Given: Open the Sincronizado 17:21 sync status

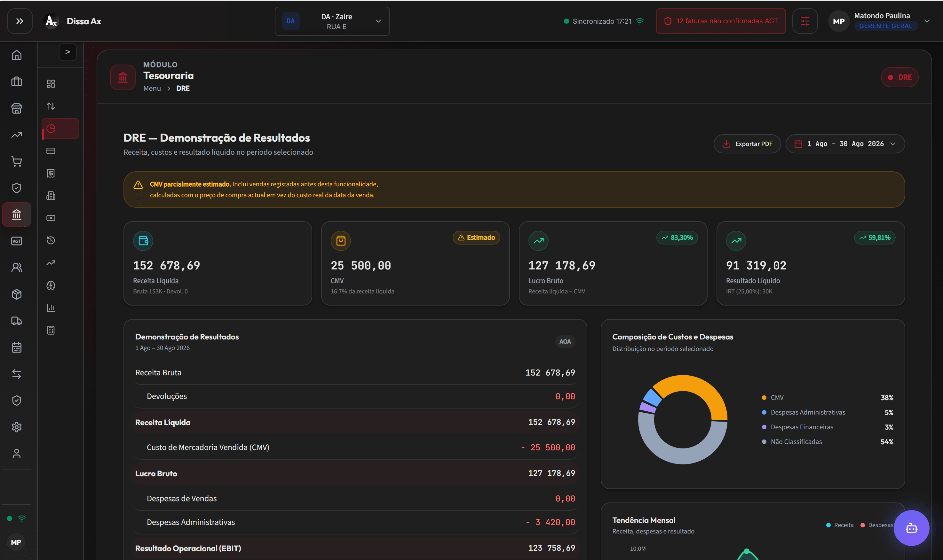Looking at the screenshot, I should [x=604, y=21].
